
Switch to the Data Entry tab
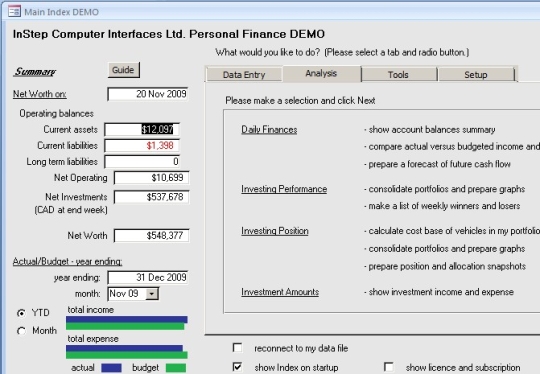[244, 74]
